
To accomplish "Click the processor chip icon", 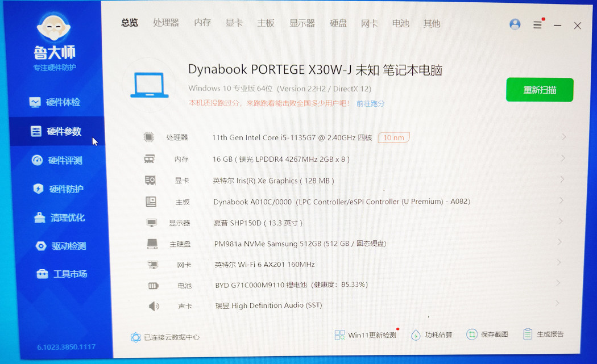I will [149, 137].
